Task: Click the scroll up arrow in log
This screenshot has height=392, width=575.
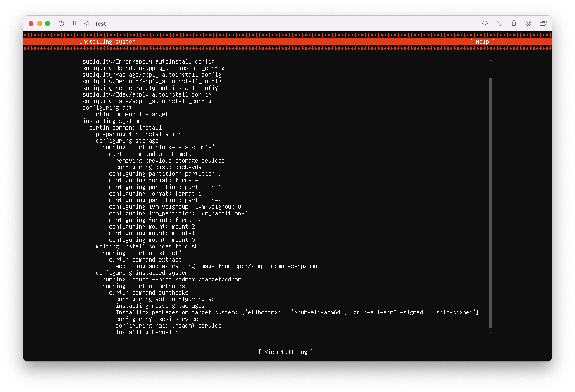Action: coord(491,61)
